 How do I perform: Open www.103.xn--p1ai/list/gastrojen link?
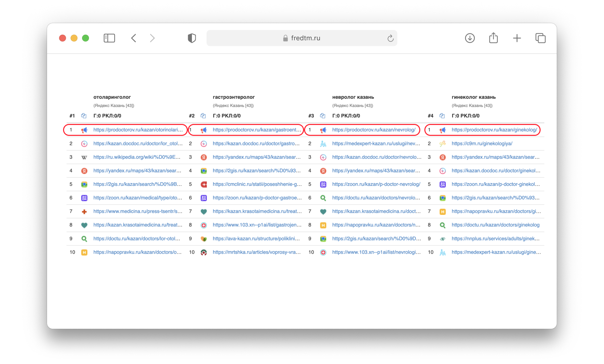(x=257, y=225)
